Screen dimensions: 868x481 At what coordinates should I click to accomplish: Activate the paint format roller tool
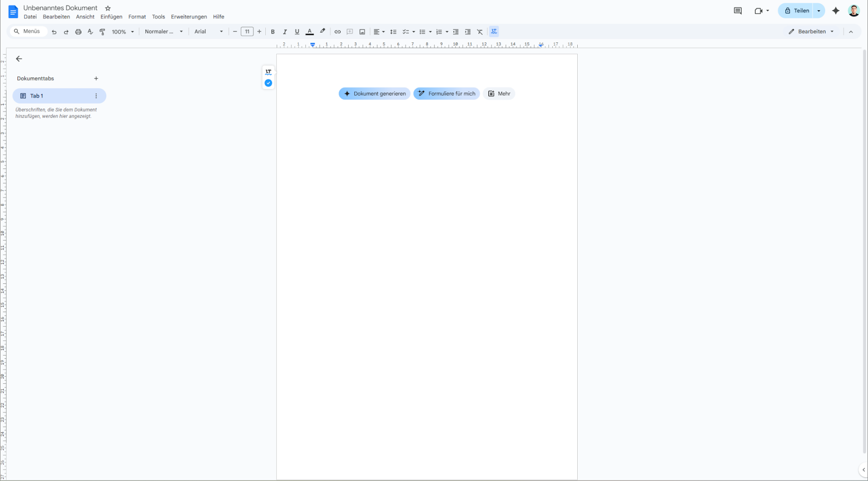click(x=103, y=32)
